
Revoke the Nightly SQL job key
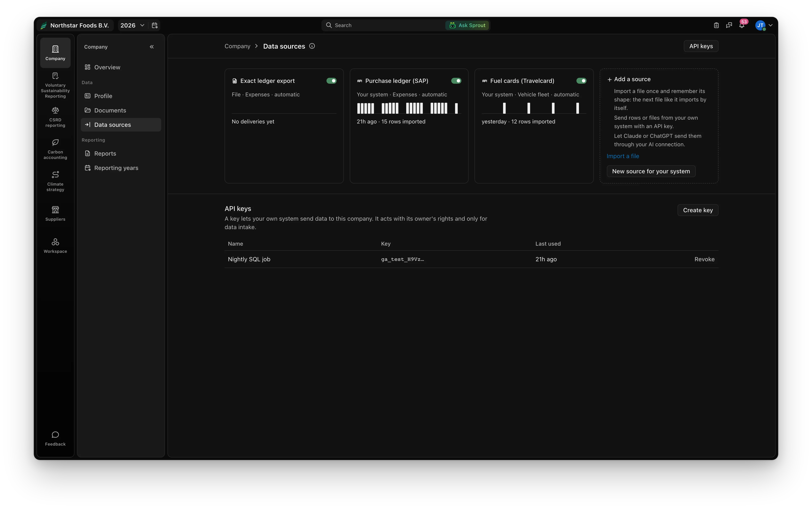[704, 259]
